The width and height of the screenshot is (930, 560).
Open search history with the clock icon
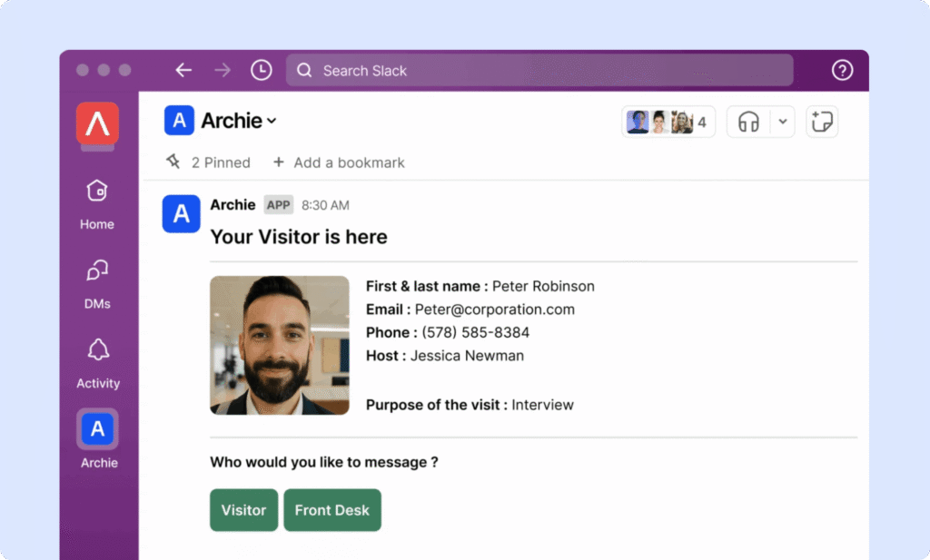(261, 69)
